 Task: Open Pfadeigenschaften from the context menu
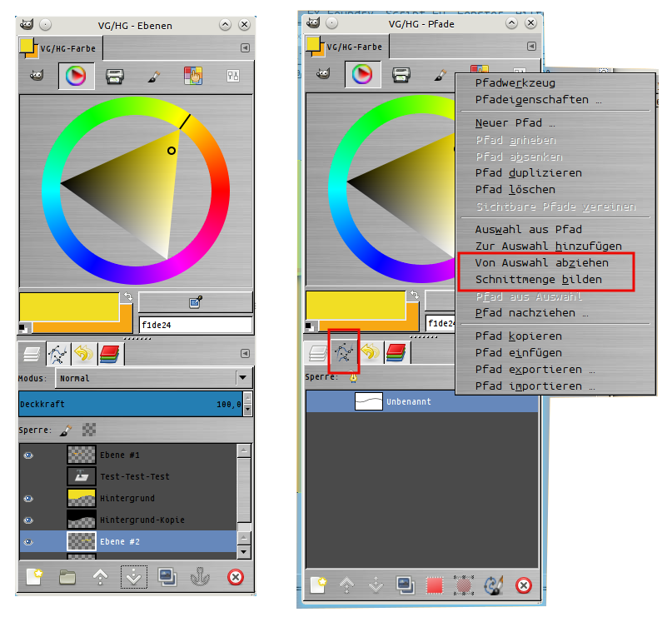[538, 100]
